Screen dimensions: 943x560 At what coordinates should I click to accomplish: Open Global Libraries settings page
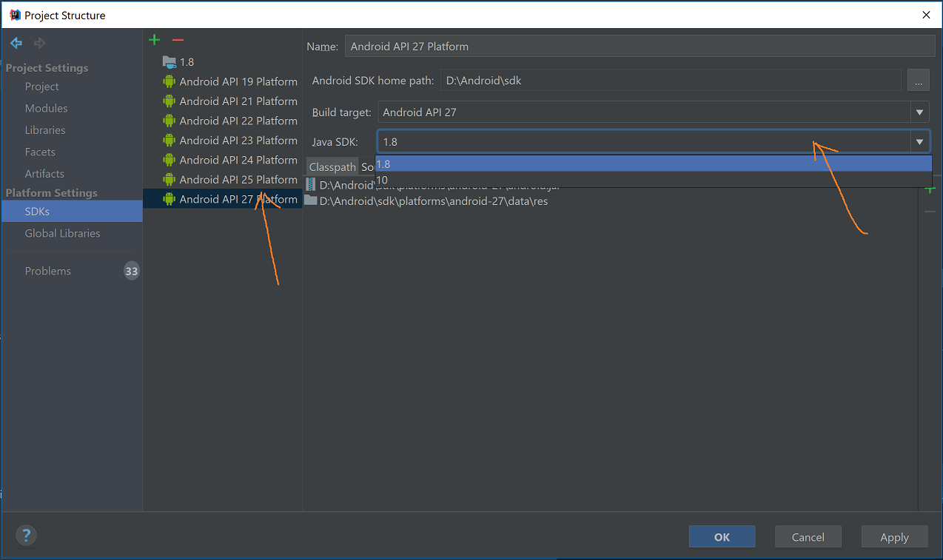coord(62,233)
